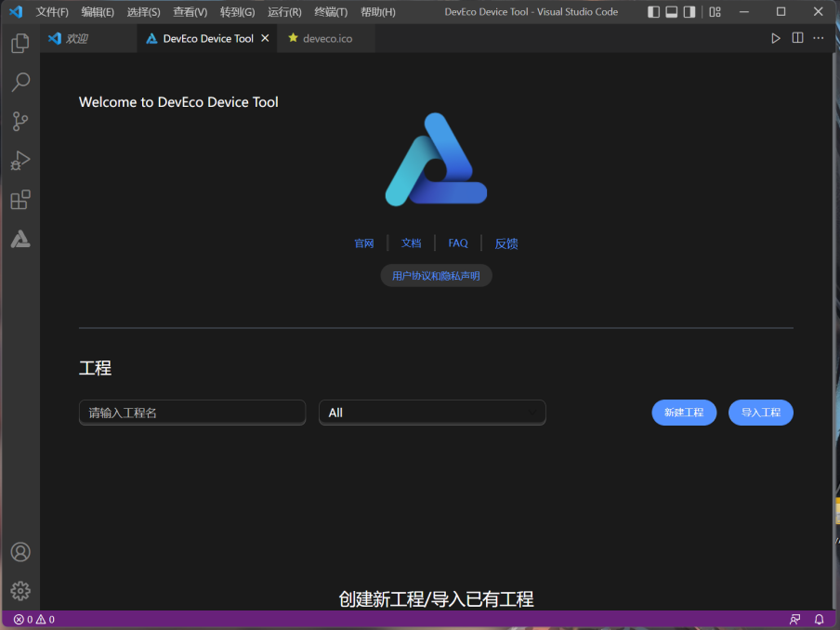Switch to the deveco.ico tab
Viewport: 840px width, 630px height.
326,39
